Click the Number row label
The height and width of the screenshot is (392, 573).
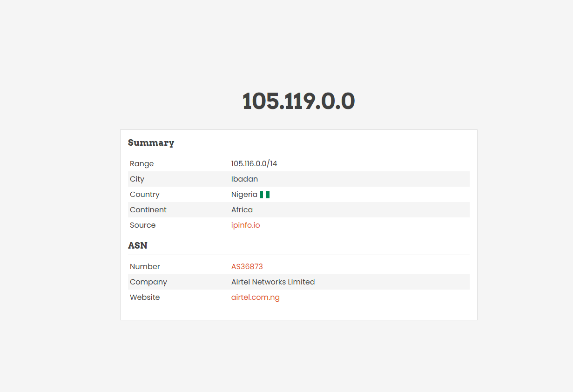[x=145, y=266]
